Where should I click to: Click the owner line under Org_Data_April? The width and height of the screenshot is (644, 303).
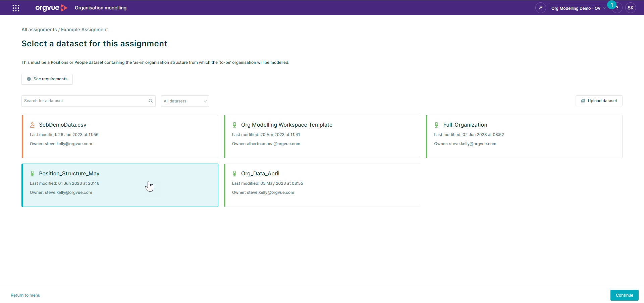tap(263, 192)
